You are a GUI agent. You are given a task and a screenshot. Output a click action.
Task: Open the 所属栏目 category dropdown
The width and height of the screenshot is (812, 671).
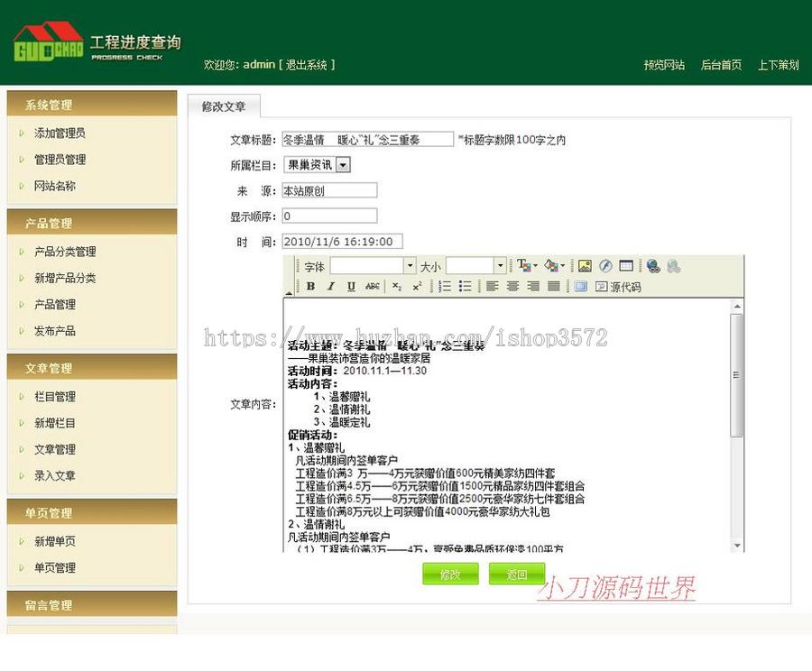[x=318, y=165]
